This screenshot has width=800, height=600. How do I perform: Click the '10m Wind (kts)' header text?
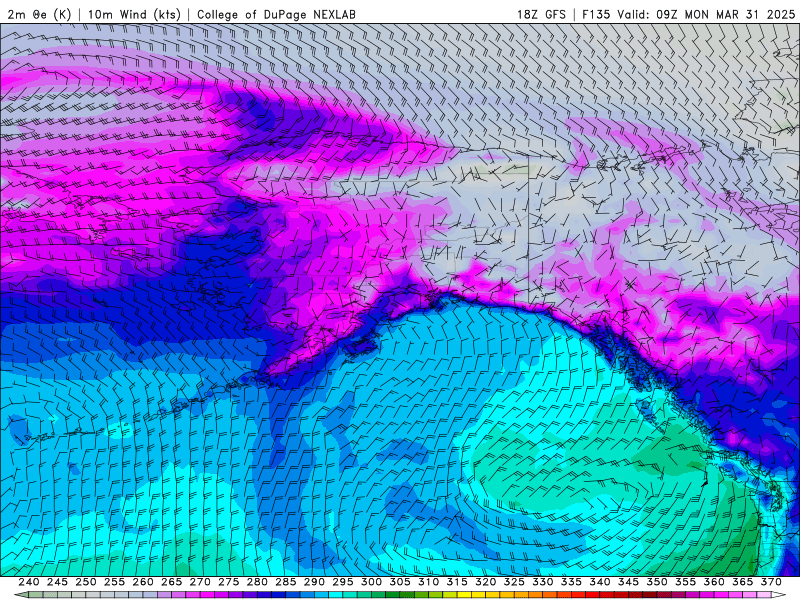coord(134,14)
